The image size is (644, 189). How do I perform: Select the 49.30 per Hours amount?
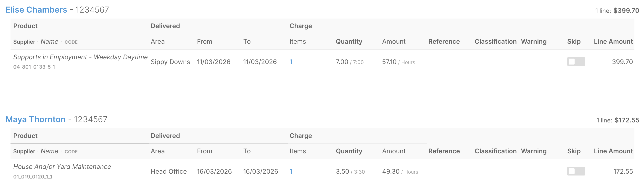(x=400, y=171)
